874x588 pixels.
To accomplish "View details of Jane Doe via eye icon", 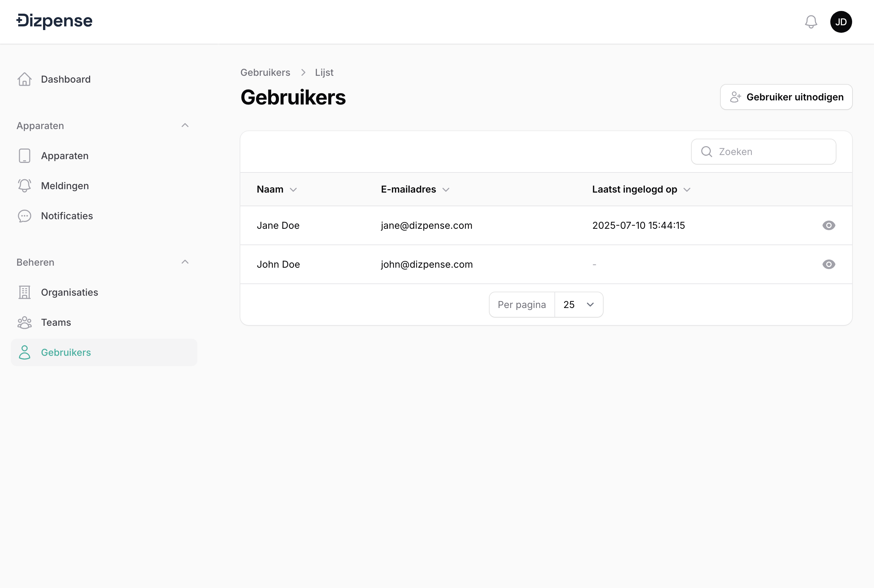I will 829,225.
